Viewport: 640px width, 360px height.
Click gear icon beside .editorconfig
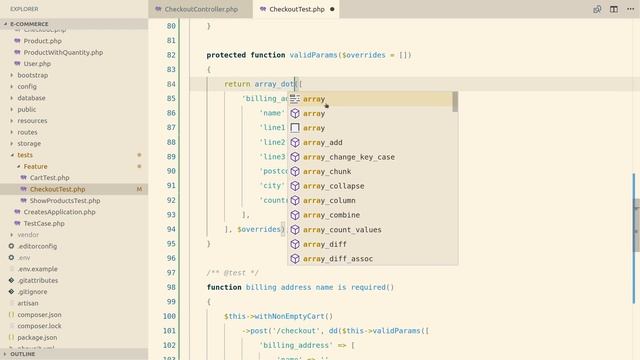pos(11,246)
